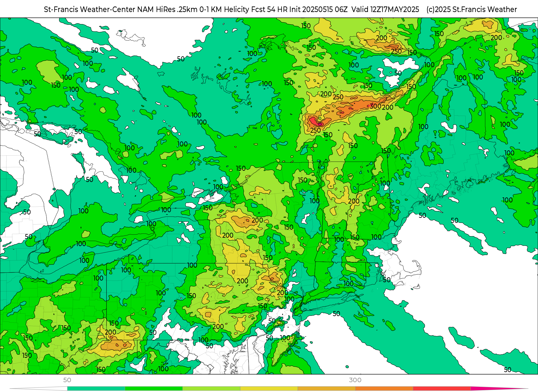Click 'Fcst 54 HR' in the title

point(269,10)
